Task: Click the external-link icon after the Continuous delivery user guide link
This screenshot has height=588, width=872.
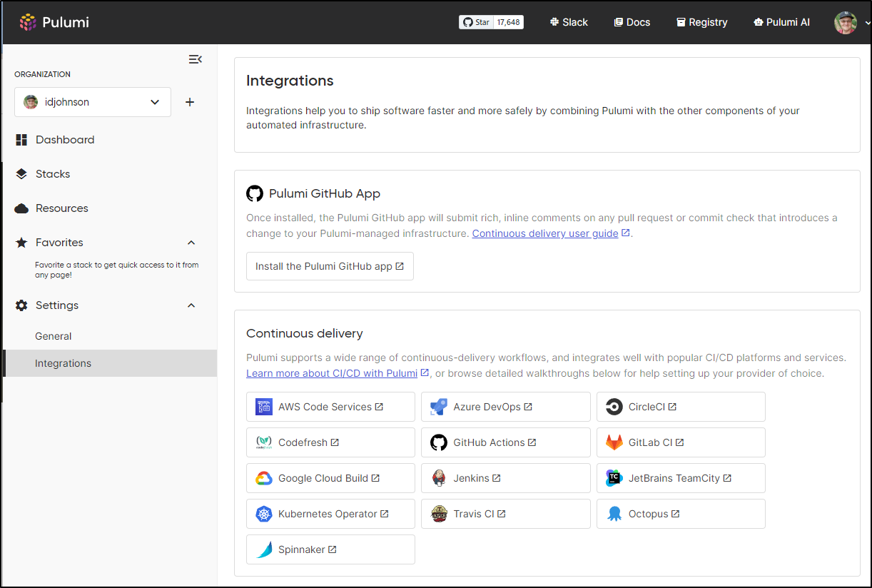Action: [x=626, y=233]
